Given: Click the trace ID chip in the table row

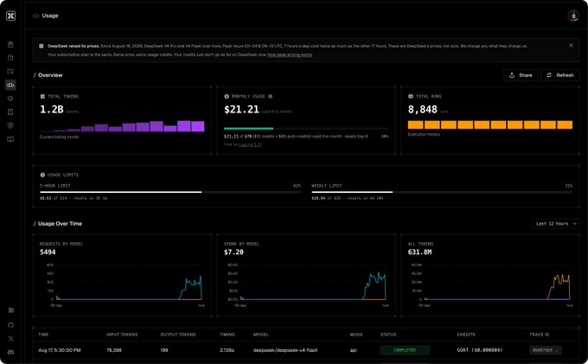Looking at the screenshot, I should [x=546, y=350].
